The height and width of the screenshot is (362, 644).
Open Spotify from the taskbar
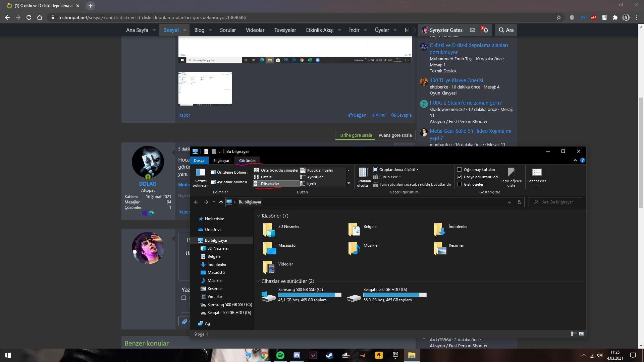pyautogui.click(x=280, y=355)
